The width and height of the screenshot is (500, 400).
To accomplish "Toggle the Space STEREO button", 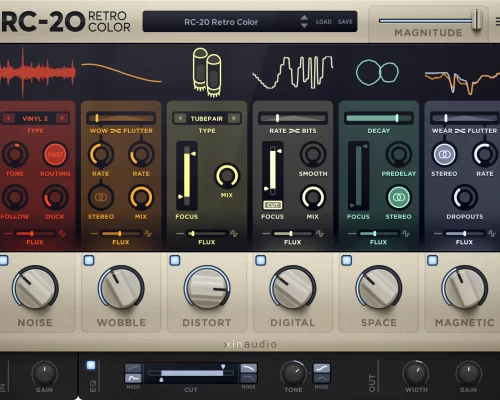I will tap(399, 197).
